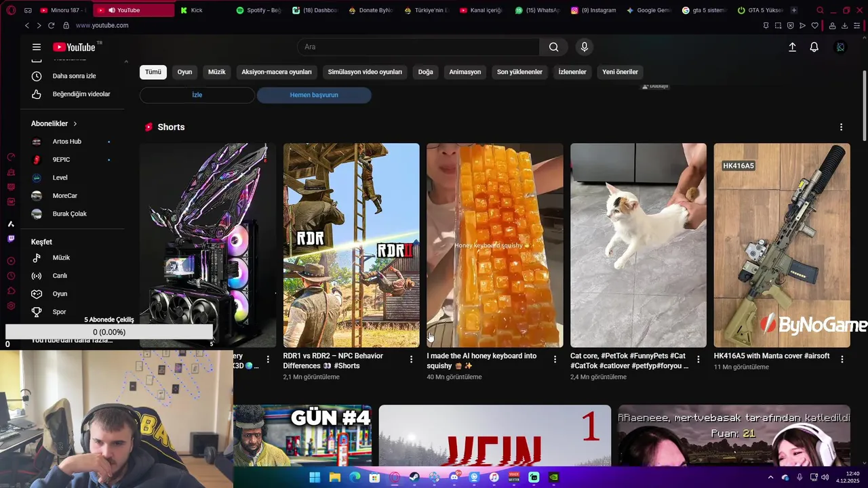Image resolution: width=868 pixels, height=488 pixels.
Task: Open the YouTube hamburger menu
Action: pyautogui.click(x=37, y=47)
